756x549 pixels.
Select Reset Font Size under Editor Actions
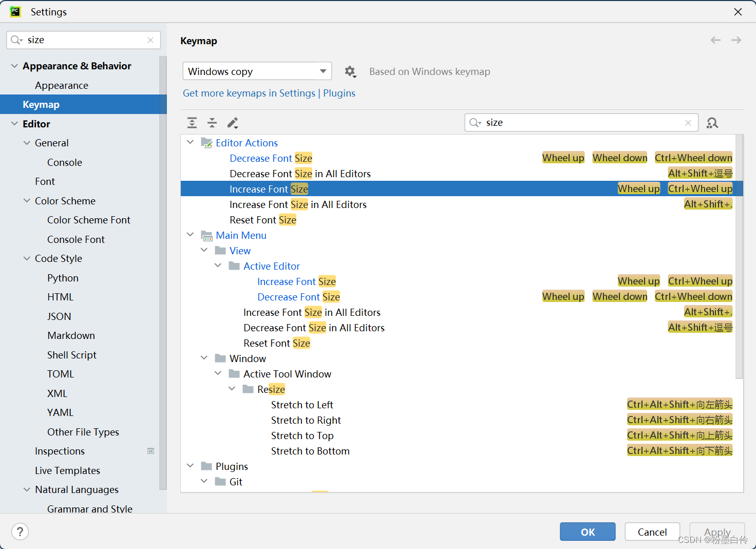263,220
